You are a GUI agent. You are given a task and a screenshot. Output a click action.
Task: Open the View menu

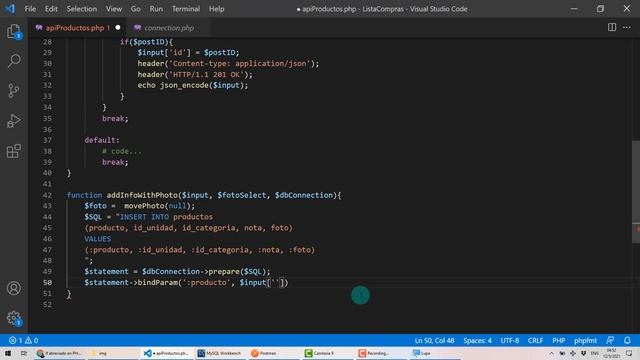114,9
